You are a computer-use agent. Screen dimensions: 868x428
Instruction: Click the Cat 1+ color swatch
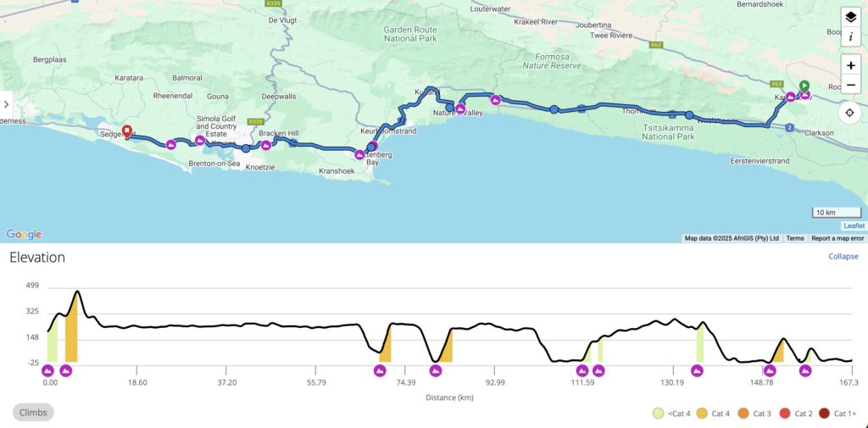point(824,414)
